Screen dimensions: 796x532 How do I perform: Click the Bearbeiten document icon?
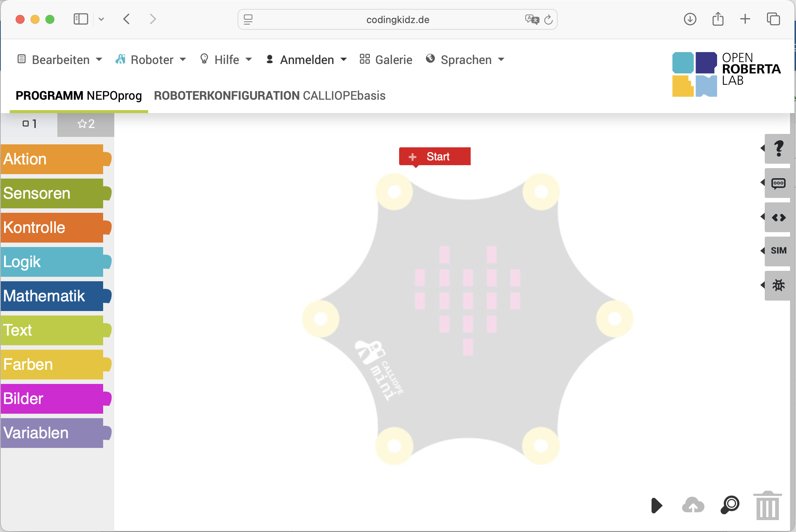[x=22, y=59]
